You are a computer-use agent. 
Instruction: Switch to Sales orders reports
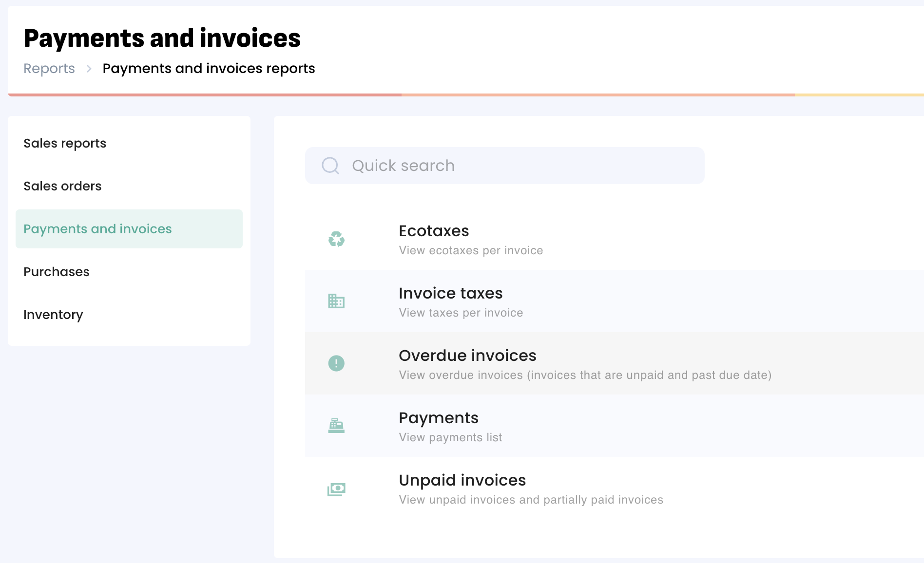[62, 186]
